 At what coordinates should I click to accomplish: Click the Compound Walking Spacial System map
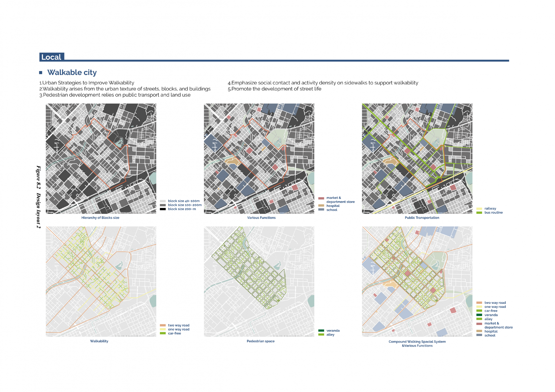click(x=417, y=282)
